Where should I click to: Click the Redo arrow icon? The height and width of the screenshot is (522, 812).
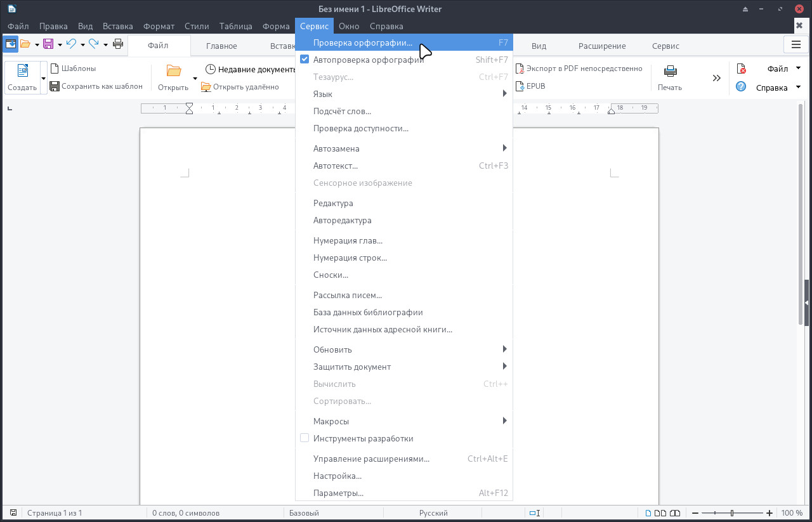point(94,44)
